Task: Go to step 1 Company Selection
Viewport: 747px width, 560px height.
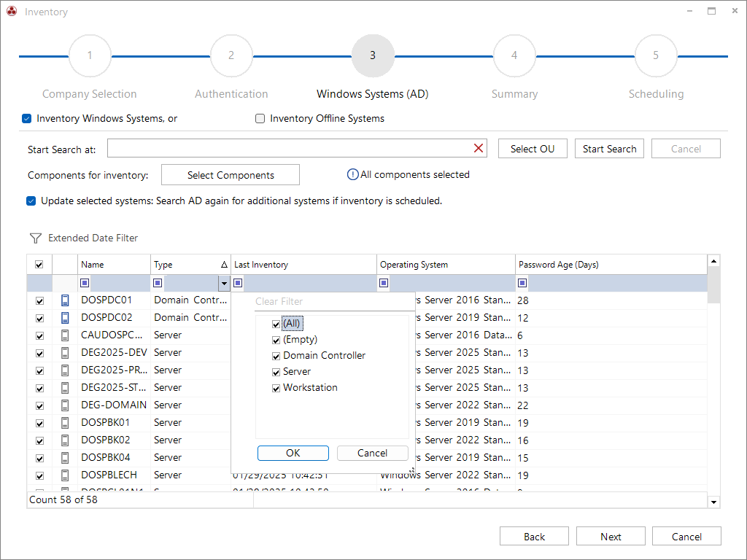Action: (x=90, y=55)
